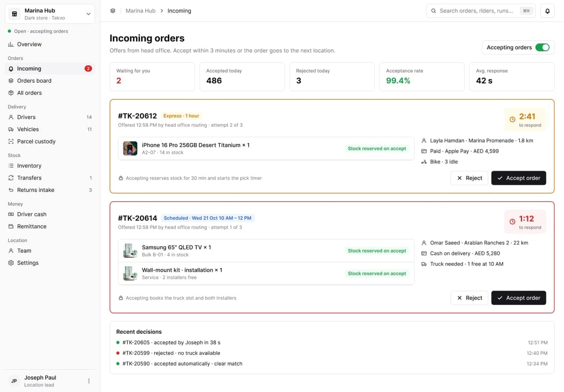Go to Remittance

click(x=50, y=227)
